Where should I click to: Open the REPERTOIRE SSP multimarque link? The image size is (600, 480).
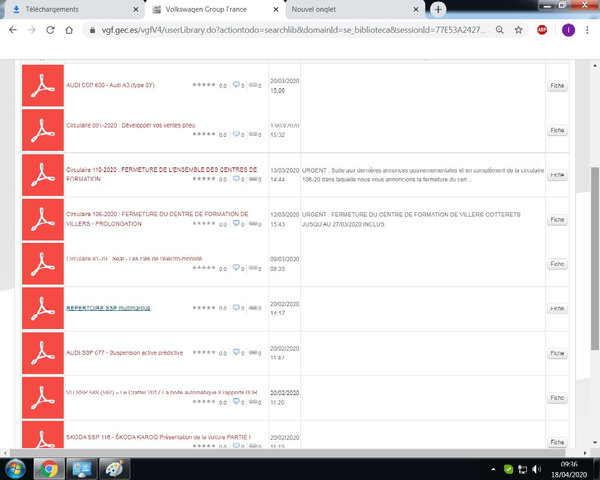108,308
